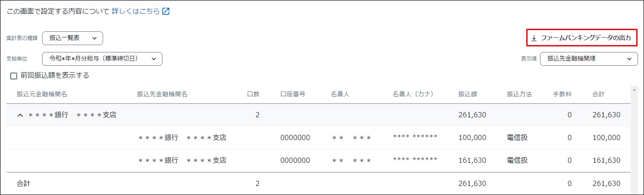Click the chevron icon of 振込一覧表 dropdown
The width and height of the screenshot is (644, 195).
[x=95, y=38]
